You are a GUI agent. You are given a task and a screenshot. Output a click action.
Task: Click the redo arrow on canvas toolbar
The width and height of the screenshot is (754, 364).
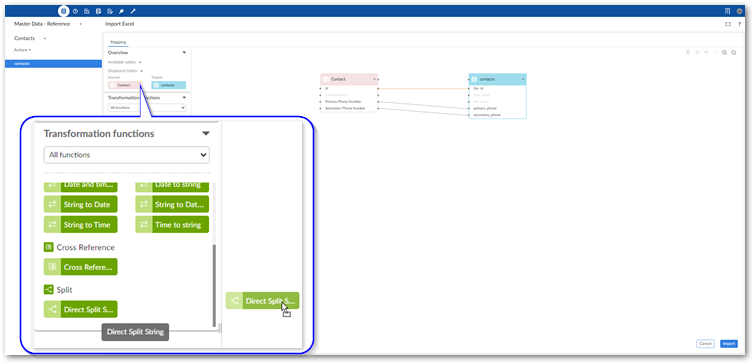tap(715, 52)
